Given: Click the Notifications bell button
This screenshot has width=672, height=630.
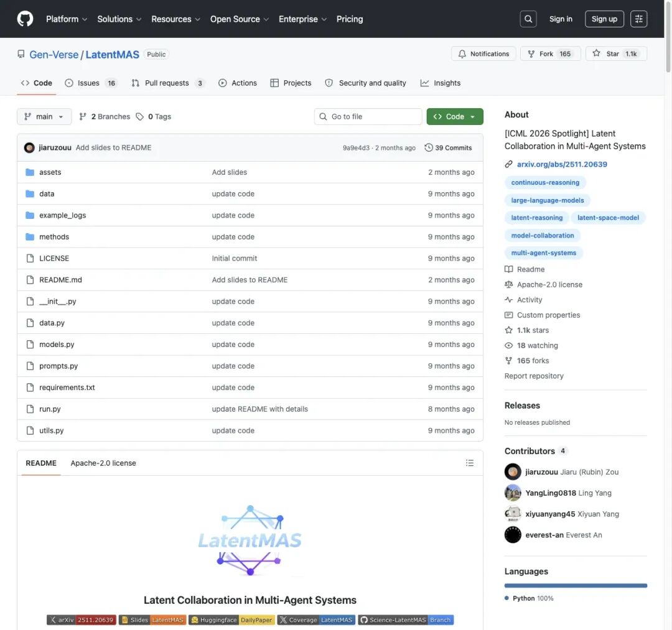Looking at the screenshot, I should pyautogui.click(x=483, y=53).
